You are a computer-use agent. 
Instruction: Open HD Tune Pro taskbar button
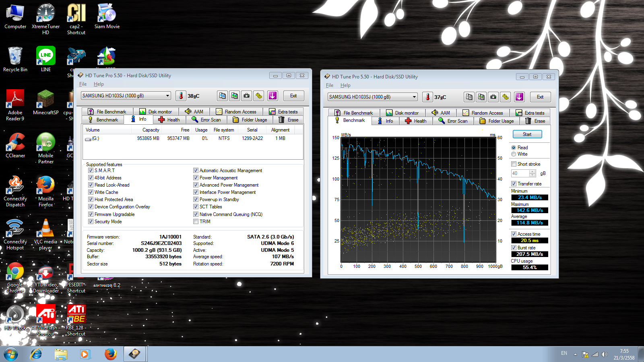tap(134, 354)
